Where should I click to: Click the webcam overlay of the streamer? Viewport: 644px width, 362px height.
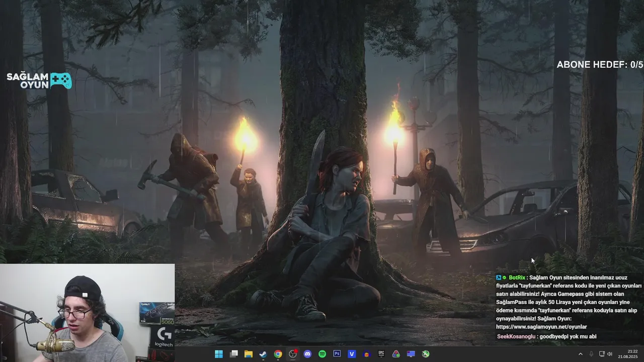click(87, 313)
